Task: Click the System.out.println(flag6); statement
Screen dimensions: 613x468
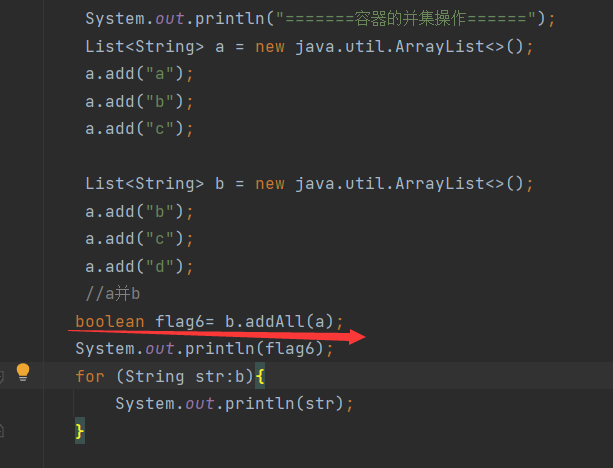Action: (x=204, y=349)
